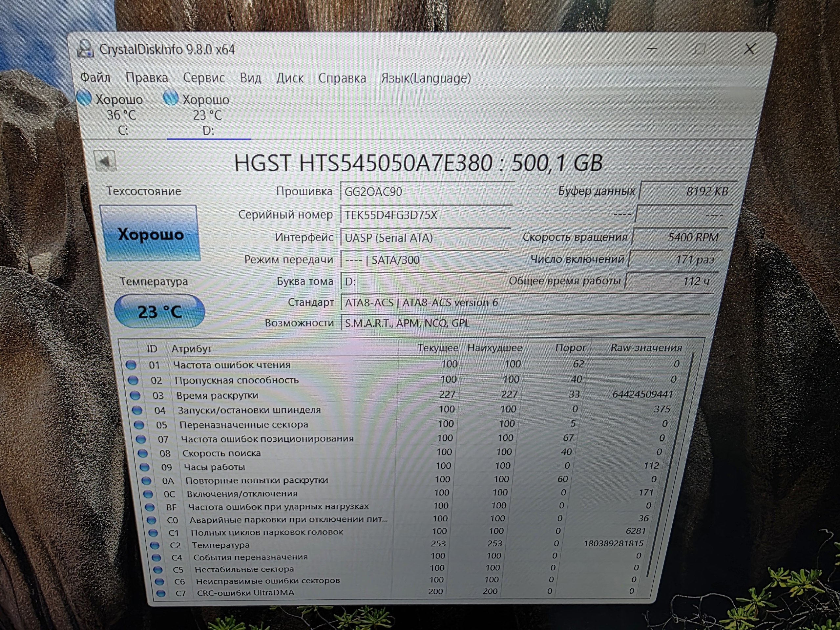Click status dot for attribute 0C power cycles
This screenshot has height=630, width=840.
148,494
